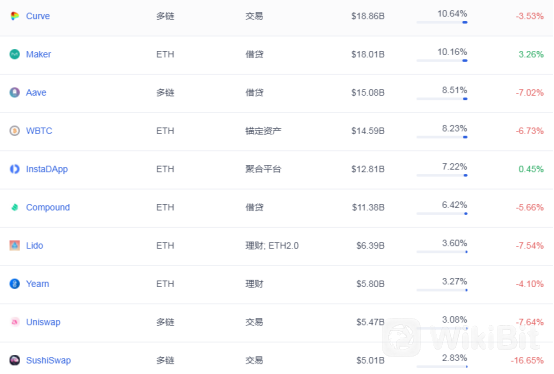Click the Uniswap pink logo icon
The width and height of the screenshot is (554, 374).
(x=14, y=322)
